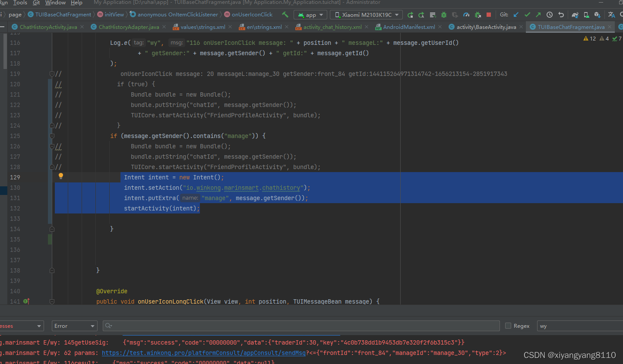
Task: Open the Error log level dropdown
Action: coord(75,326)
